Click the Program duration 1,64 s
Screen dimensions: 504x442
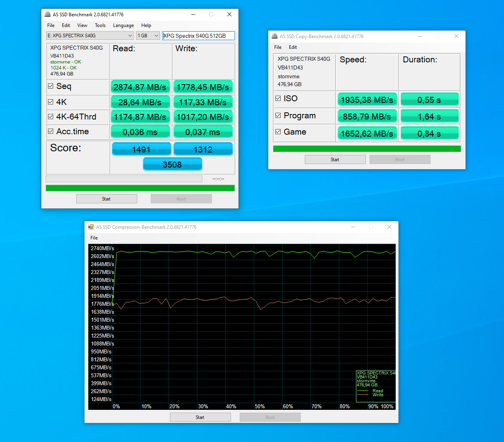(x=429, y=116)
